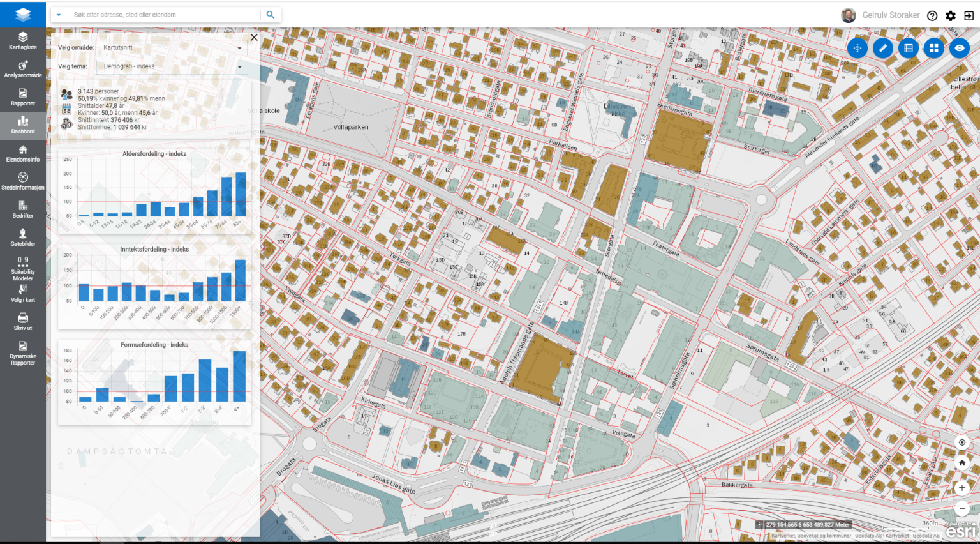This screenshot has width=980, height=544.
Task: Click the Geirulv Storaker user name
Action: (891, 15)
